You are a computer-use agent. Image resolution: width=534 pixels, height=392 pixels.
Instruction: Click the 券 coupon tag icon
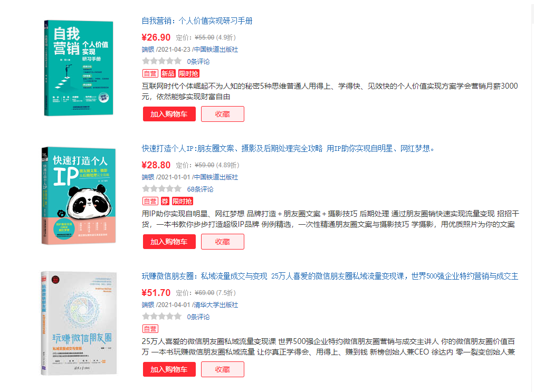[165, 202]
